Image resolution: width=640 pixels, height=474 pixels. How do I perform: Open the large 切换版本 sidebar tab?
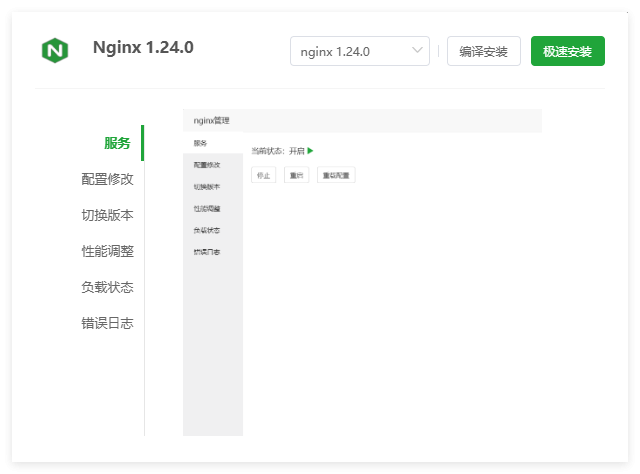(107, 215)
